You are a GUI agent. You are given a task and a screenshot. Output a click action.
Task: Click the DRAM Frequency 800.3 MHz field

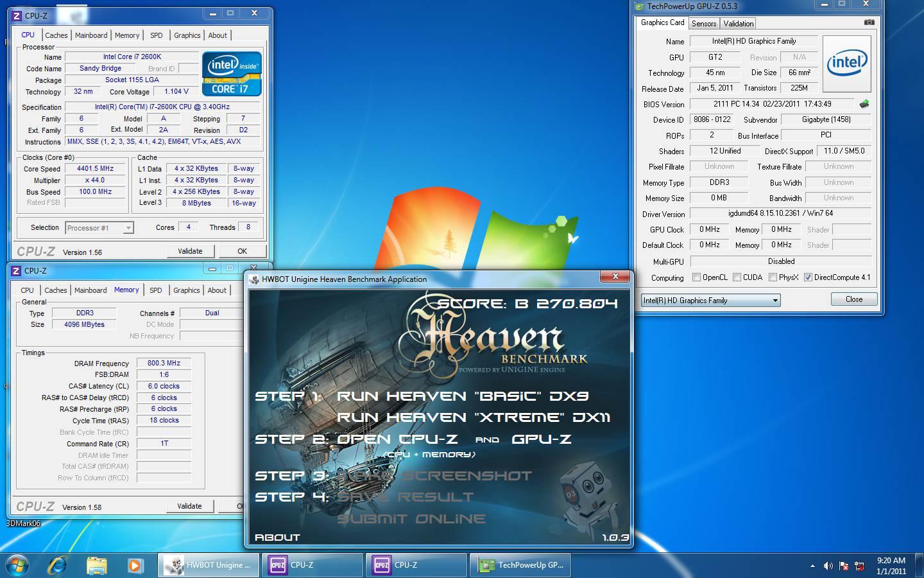(164, 363)
